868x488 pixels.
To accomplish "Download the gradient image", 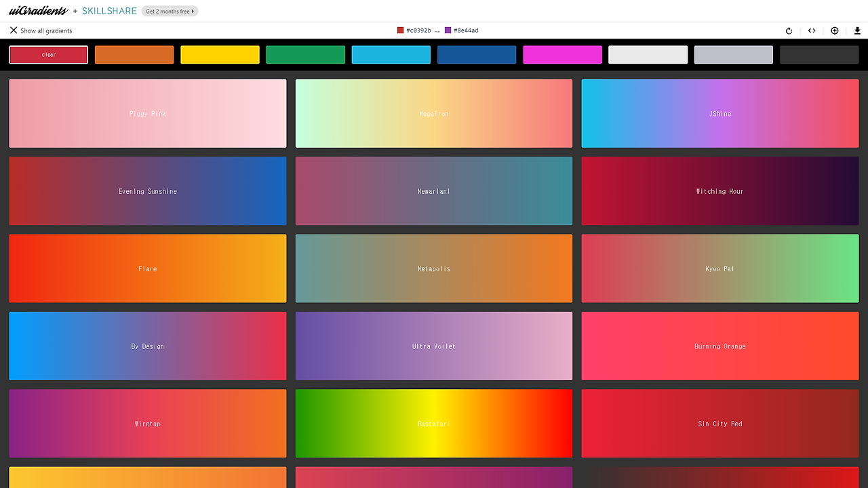I will click(858, 30).
